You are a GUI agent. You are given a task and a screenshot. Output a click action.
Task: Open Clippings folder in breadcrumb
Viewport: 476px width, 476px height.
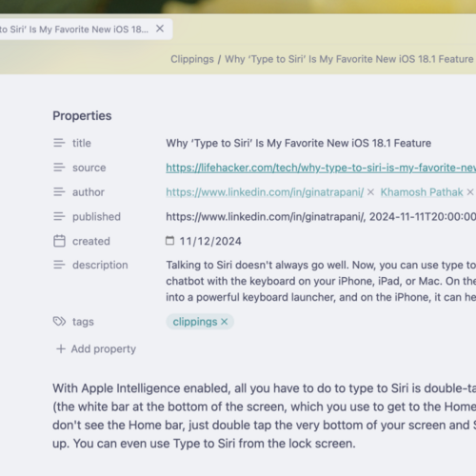tap(192, 59)
